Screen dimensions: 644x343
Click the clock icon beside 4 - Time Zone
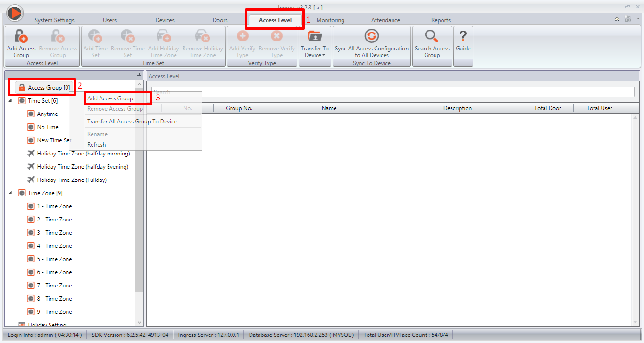(x=31, y=246)
